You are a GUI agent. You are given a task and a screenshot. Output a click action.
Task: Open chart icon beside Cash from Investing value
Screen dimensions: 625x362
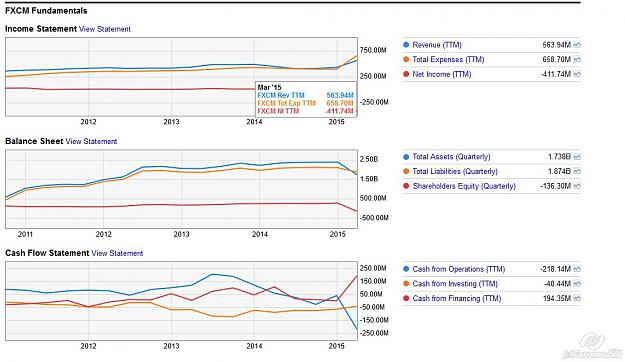coord(577,284)
